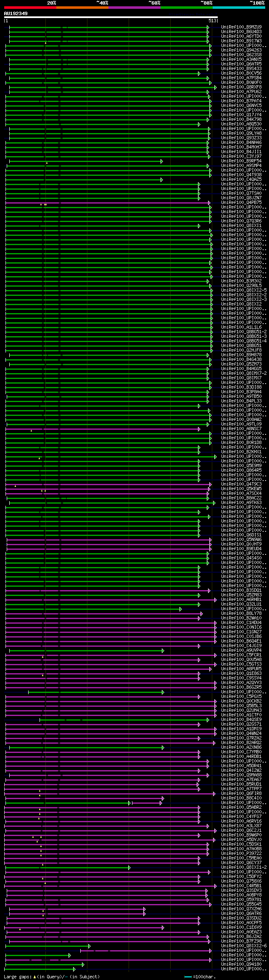Select the UniRef100_C4QAZ5 label

(x=241, y=180)
